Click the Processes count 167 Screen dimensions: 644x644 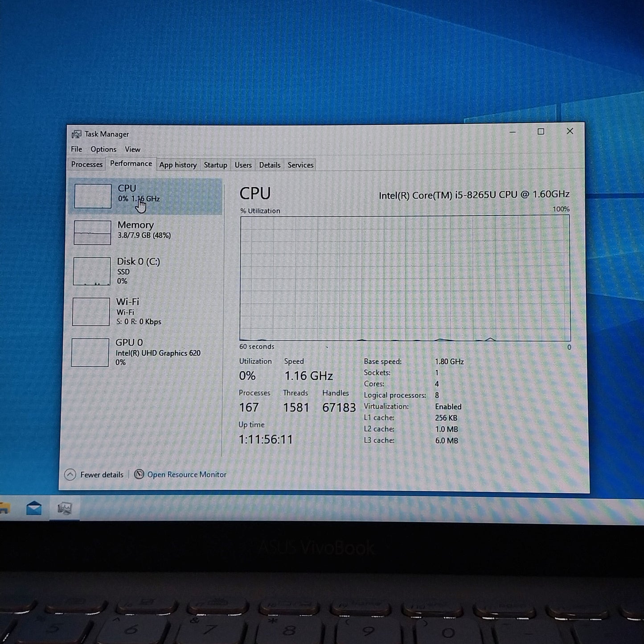tap(249, 407)
